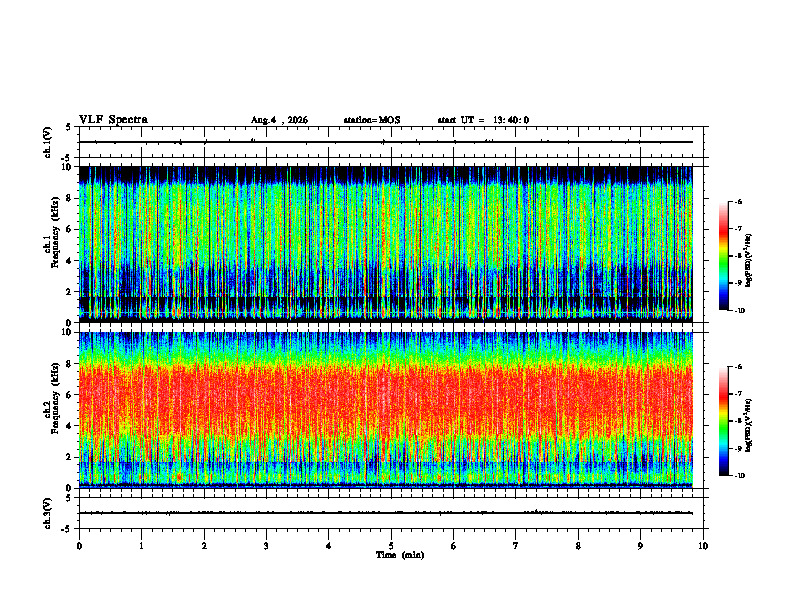The height and width of the screenshot is (612, 792).
Task: Click the ch.1 spectrogram color scale bar
Action: tap(723, 256)
